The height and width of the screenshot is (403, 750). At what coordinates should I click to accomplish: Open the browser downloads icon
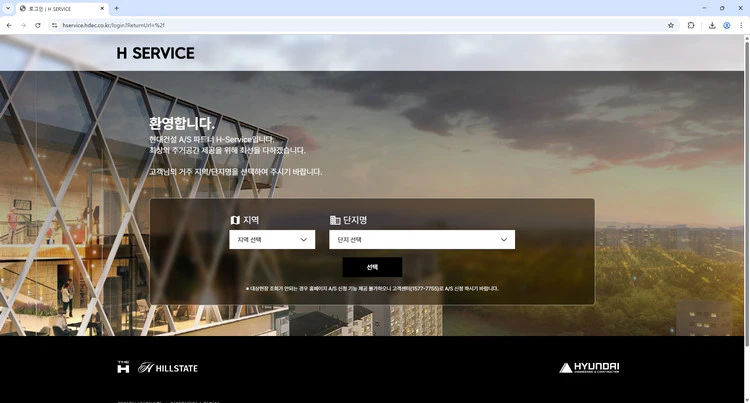pyautogui.click(x=712, y=25)
